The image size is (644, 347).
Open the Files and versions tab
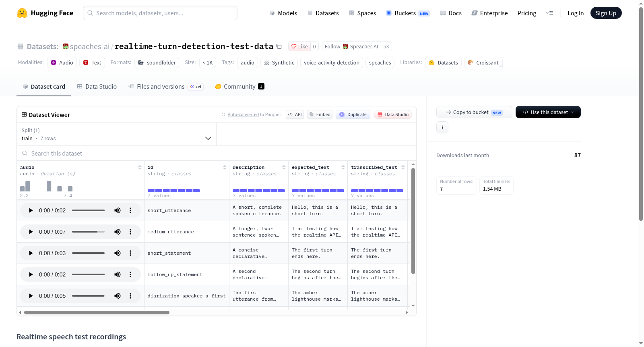(165, 86)
